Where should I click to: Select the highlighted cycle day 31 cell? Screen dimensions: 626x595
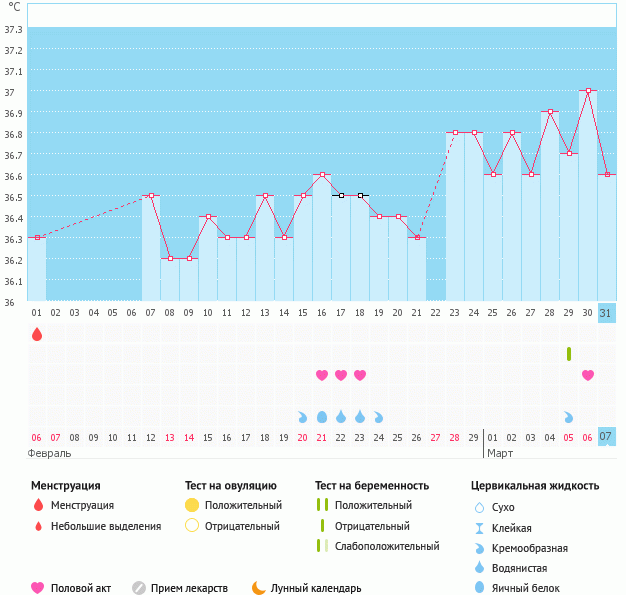606,312
